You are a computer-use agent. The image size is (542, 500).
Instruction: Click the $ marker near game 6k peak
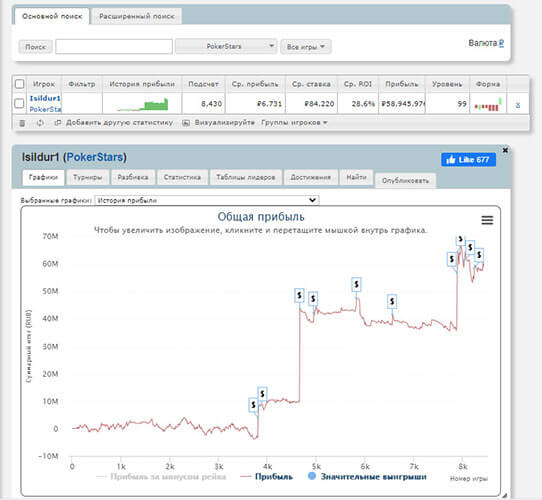click(356, 285)
